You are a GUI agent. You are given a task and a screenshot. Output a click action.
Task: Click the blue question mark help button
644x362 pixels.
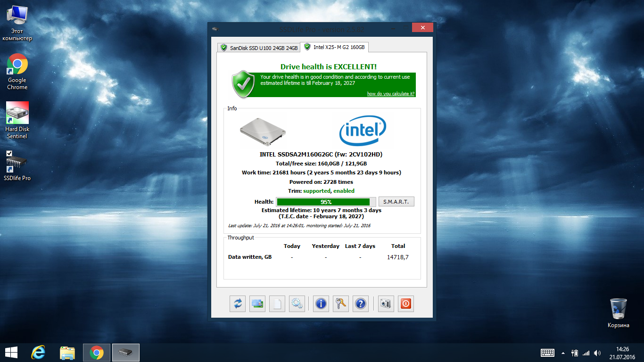361,304
